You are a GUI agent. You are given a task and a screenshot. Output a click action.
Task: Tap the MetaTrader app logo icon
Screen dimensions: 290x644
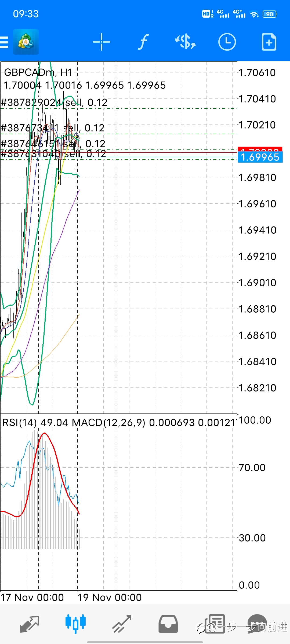[26, 42]
